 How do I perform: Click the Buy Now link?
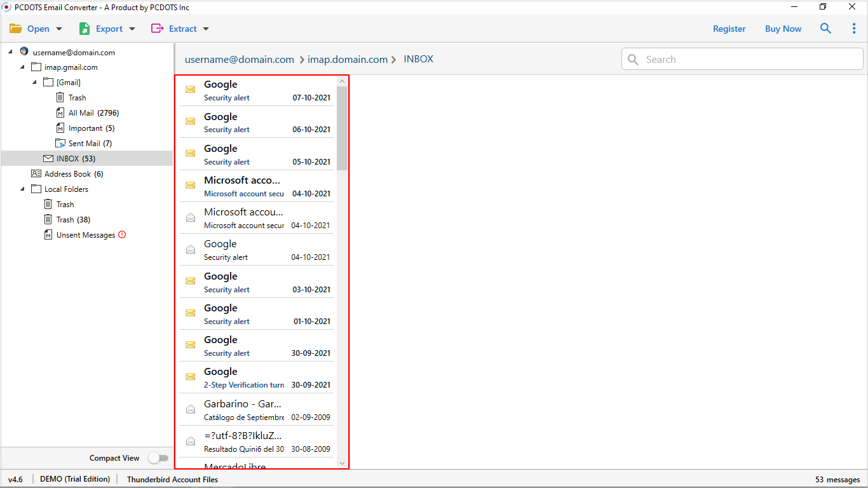(x=783, y=29)
